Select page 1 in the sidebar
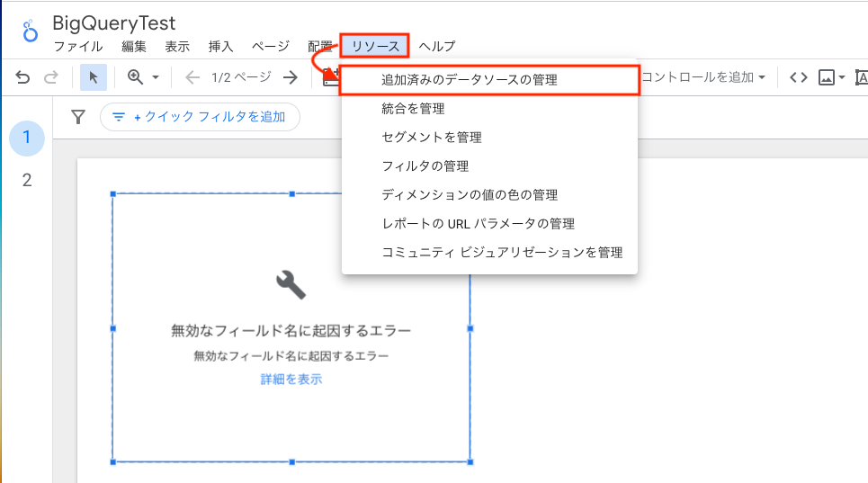 (27, 138)
